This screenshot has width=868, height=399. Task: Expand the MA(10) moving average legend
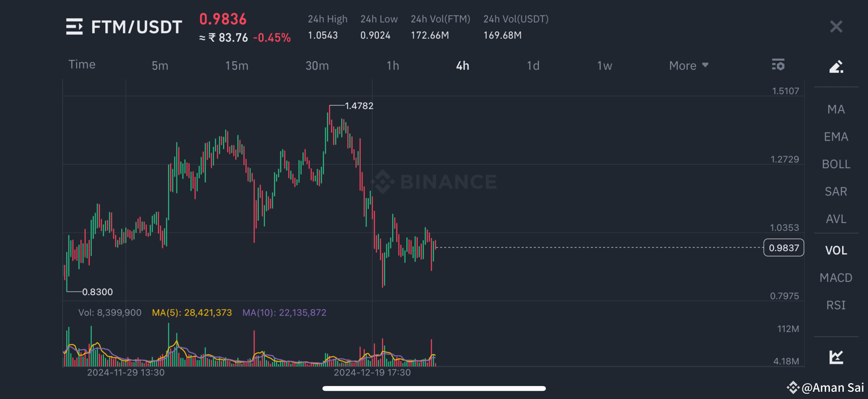point(284,312)
